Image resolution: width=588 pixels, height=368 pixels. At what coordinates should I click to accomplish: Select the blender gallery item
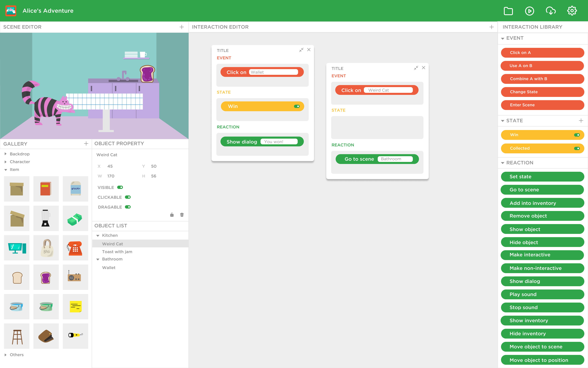tap(46, 218)
